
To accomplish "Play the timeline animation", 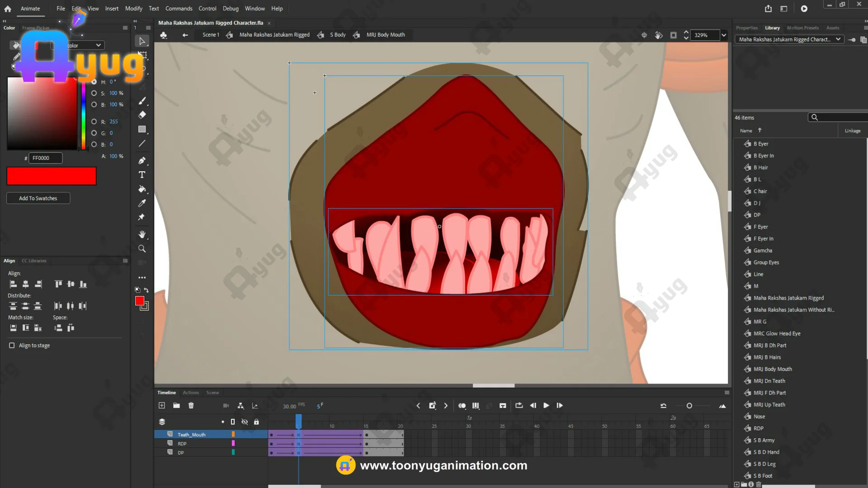I will click(x=546, y=406).
